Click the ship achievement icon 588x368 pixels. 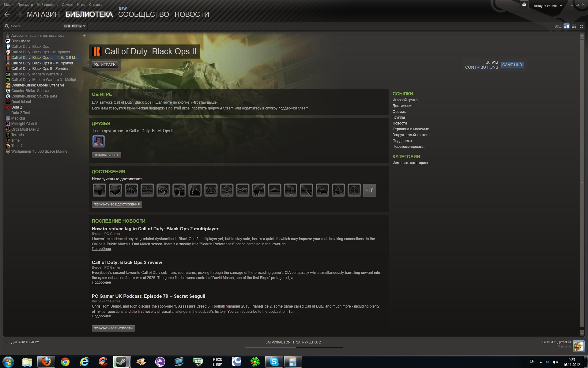coord(274,190)
